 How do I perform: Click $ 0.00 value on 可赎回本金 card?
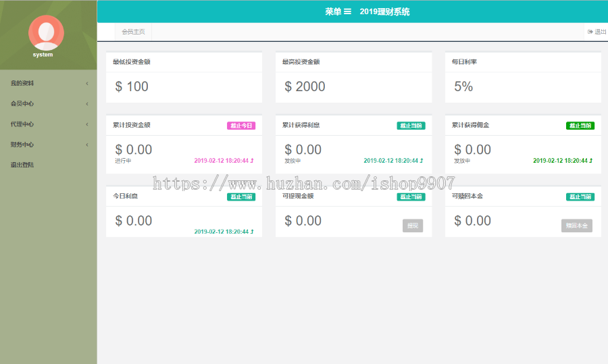[472, 221]
